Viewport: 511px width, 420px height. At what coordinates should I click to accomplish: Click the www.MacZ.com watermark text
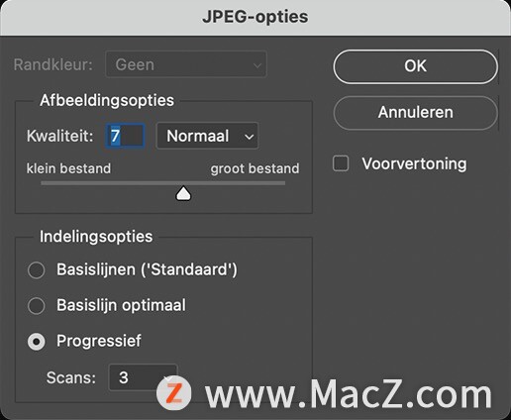pos(349,394)
